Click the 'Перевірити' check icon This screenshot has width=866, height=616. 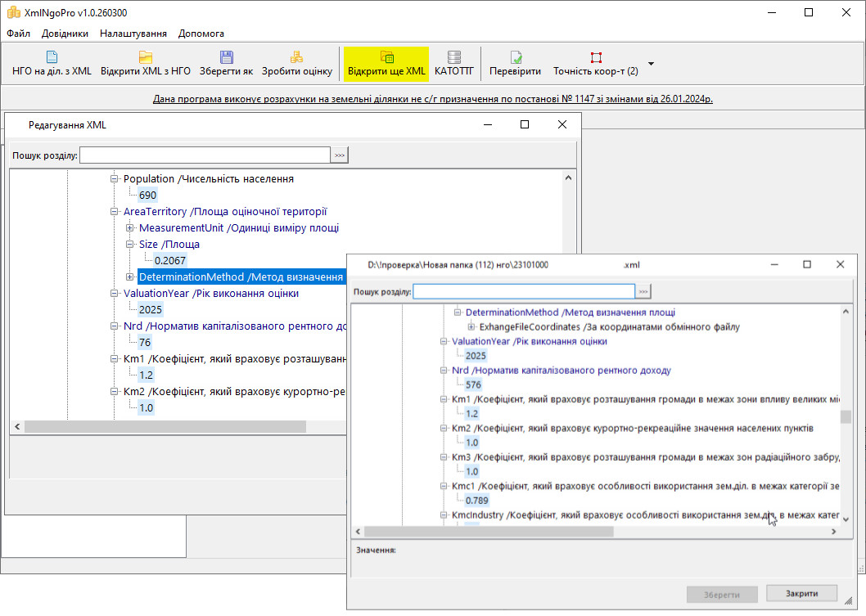click(x=515, y=57)
